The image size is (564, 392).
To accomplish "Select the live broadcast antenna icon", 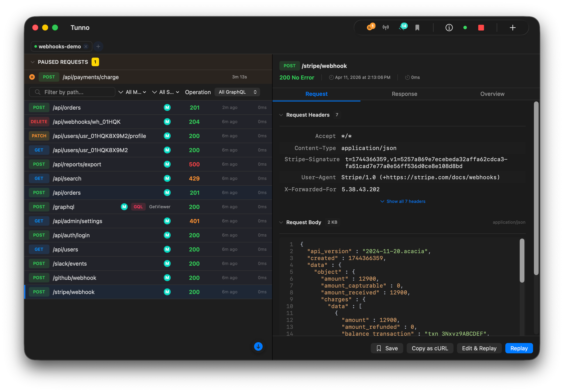I will pos(385,27).
